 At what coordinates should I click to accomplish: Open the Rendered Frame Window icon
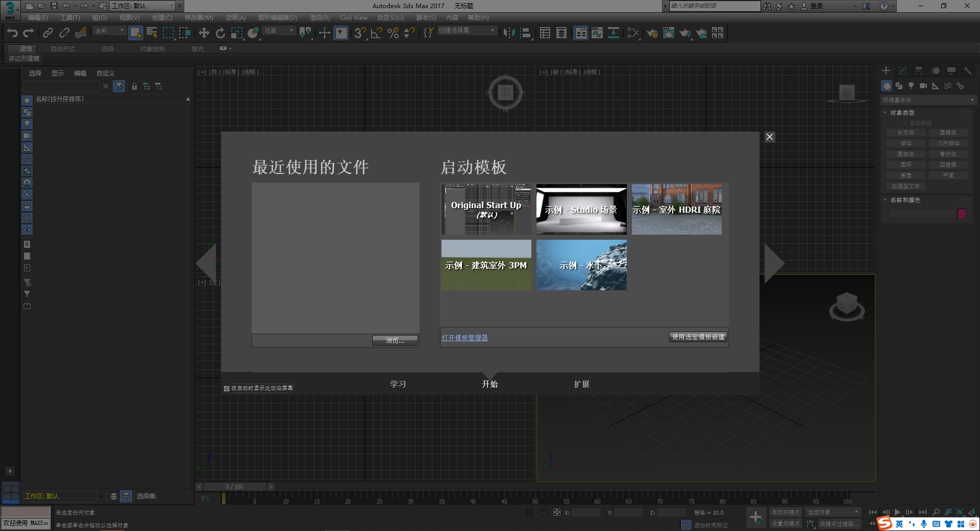pos(668,33)
